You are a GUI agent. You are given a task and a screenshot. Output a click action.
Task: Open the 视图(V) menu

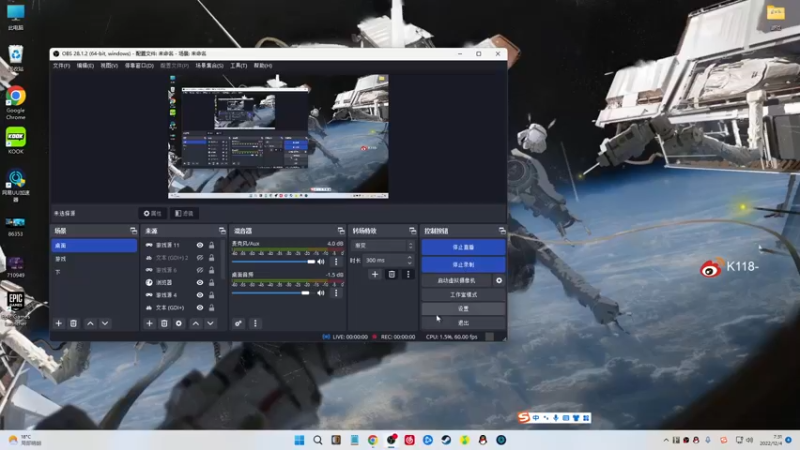pyautogui.click(x=109, y=66)
